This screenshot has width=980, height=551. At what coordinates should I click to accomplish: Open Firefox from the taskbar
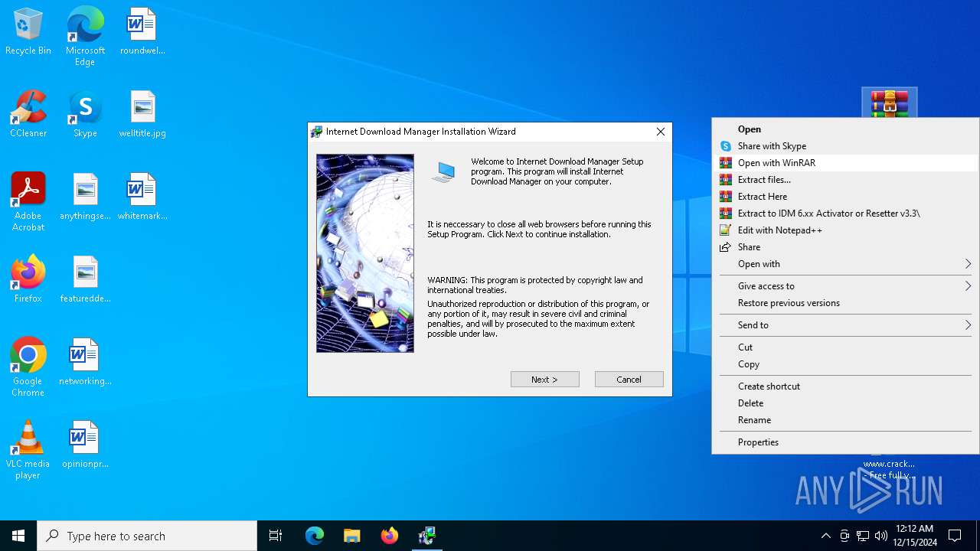coord(390,536)
